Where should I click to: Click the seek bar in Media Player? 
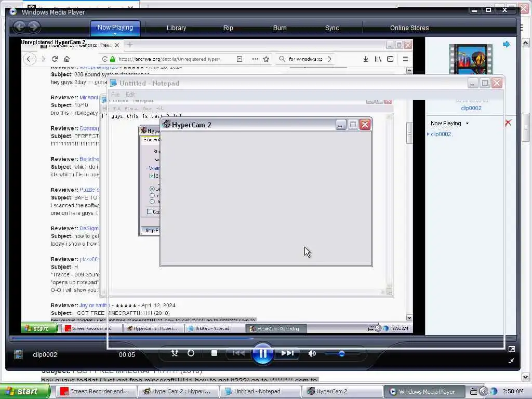261,338
